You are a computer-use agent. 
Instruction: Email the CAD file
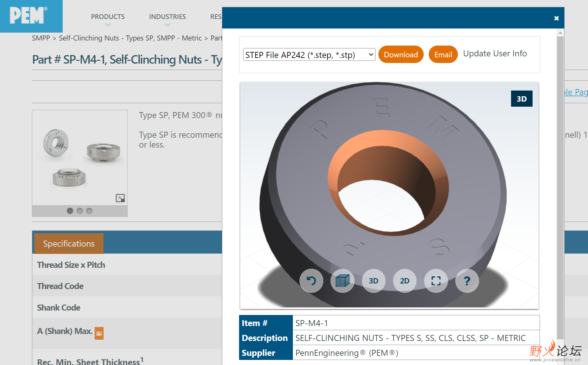[x=443, y=54]
